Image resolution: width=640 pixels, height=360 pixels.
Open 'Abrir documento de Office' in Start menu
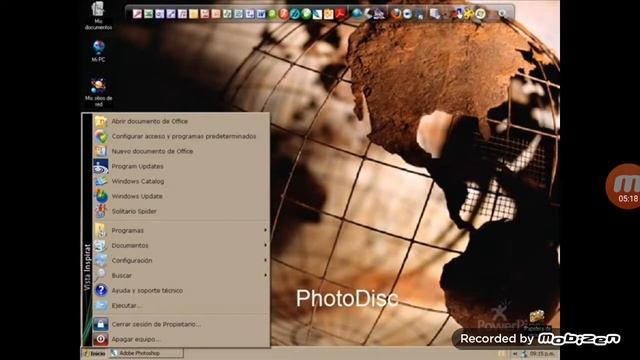[180, 121]
